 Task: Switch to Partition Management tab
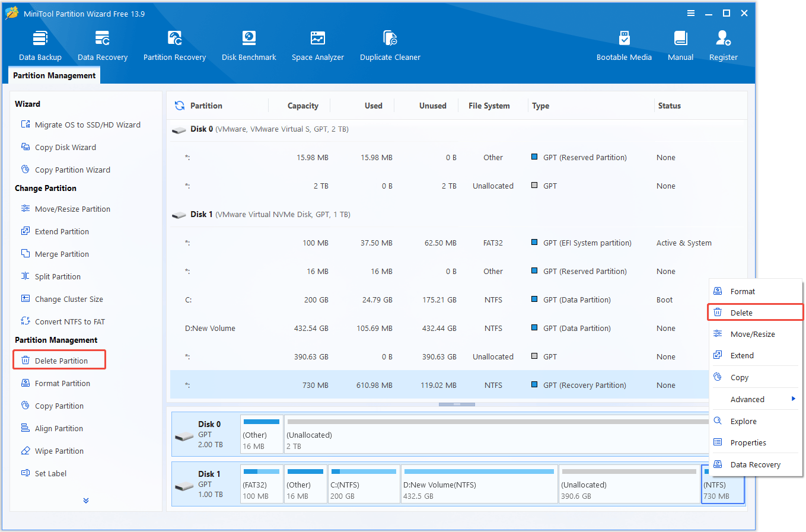54,75
